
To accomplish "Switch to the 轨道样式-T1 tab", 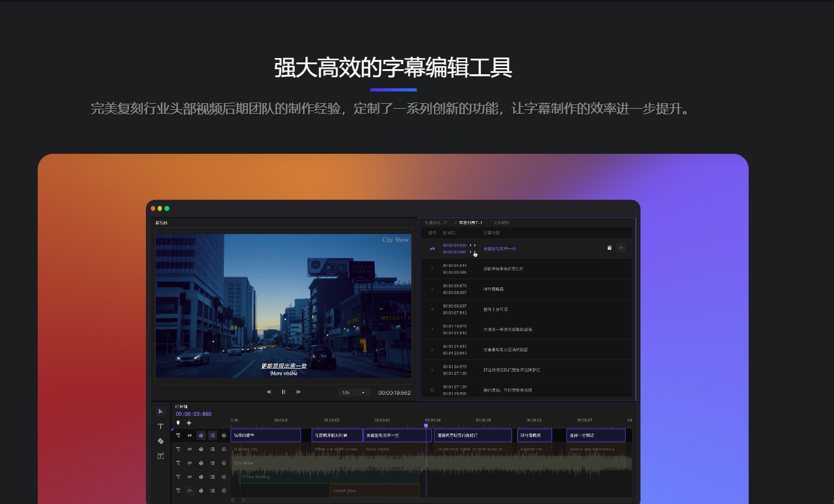I will click(436, 223).
